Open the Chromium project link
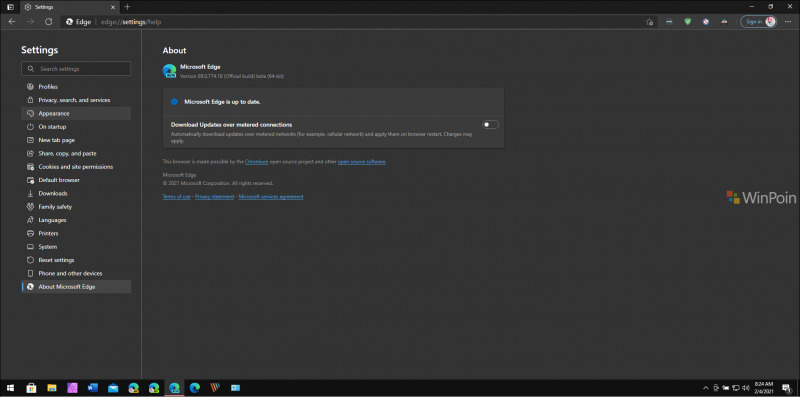This screenshot has height=397, width=800. (x=257, y=161)
